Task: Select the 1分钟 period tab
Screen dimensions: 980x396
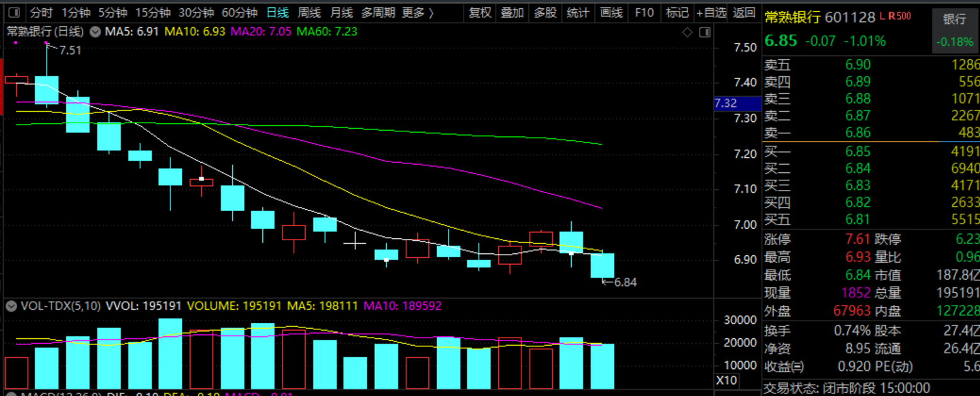Action: point(76,13)
